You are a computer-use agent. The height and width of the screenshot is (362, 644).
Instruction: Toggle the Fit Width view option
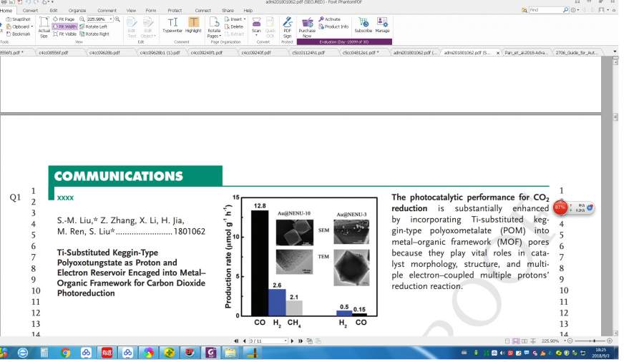click(x=66, y=26)
